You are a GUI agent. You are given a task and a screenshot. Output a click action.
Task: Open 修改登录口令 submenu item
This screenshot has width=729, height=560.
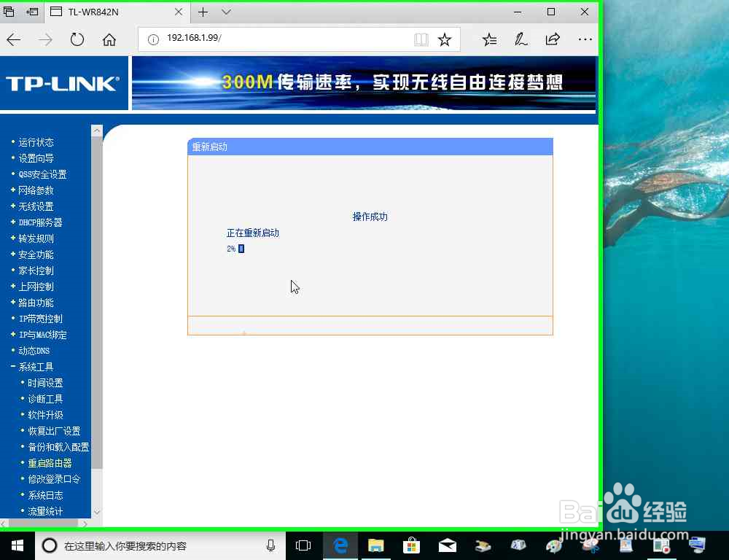coord(54,479)
